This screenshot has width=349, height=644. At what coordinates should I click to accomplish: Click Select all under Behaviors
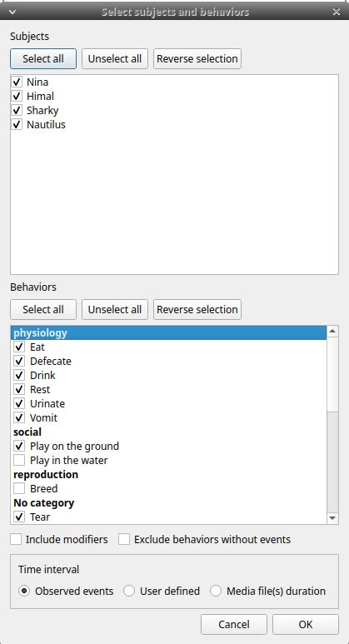43,309
